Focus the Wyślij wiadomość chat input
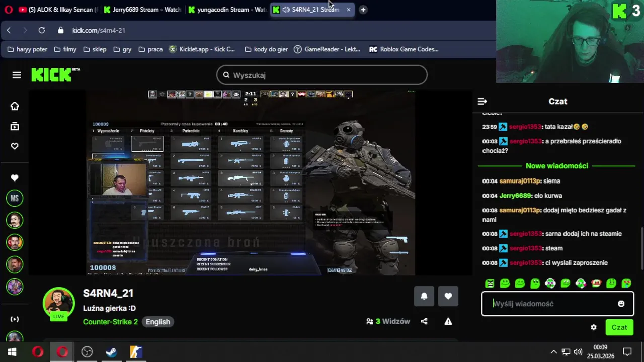The width and height of the screenshot is (644, 362). point(558,304)
